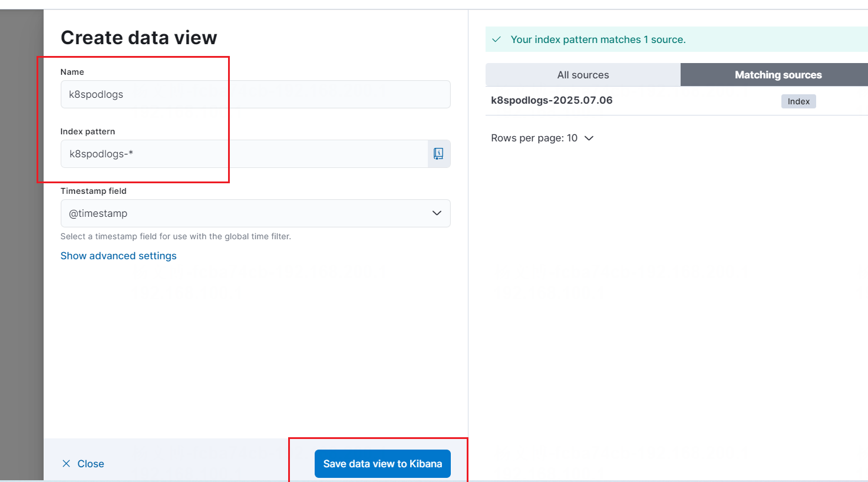Image resolution: width=868 pixels, height=482 pixels.
Task: Switch to the All sources tab
Action: point(583,75)
